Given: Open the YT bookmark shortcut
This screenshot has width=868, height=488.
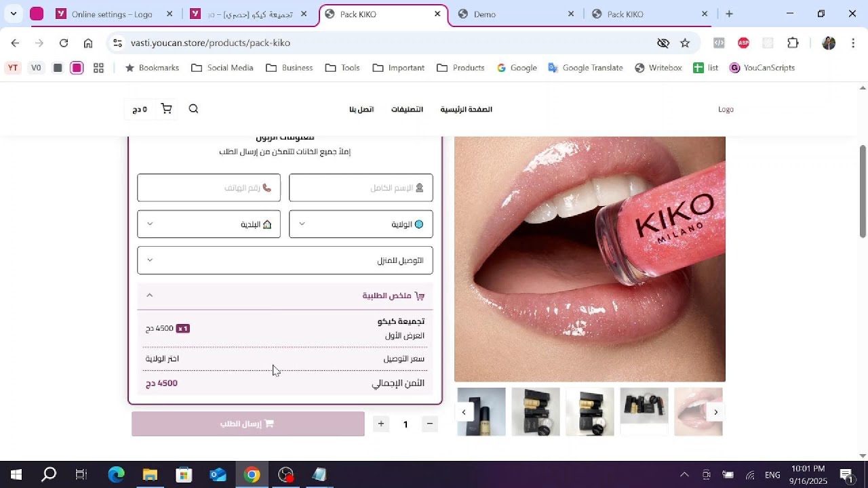Looking at the screenshot, I should click(13, 68).
